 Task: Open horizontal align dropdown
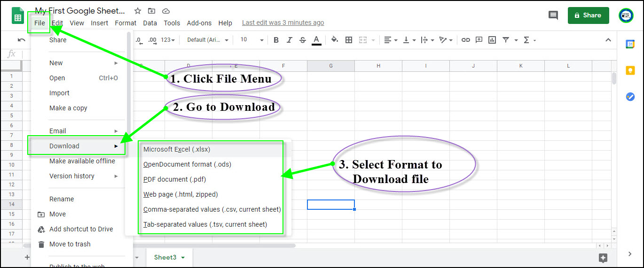pyautogui.click(x=390, y=40)
